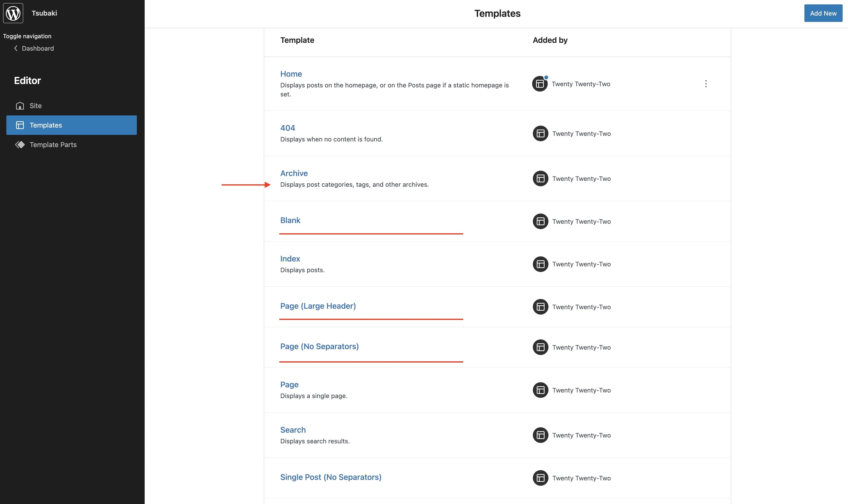
Task: Open Template Parts via its diamond icon
Action: click(x=20, y=144)
